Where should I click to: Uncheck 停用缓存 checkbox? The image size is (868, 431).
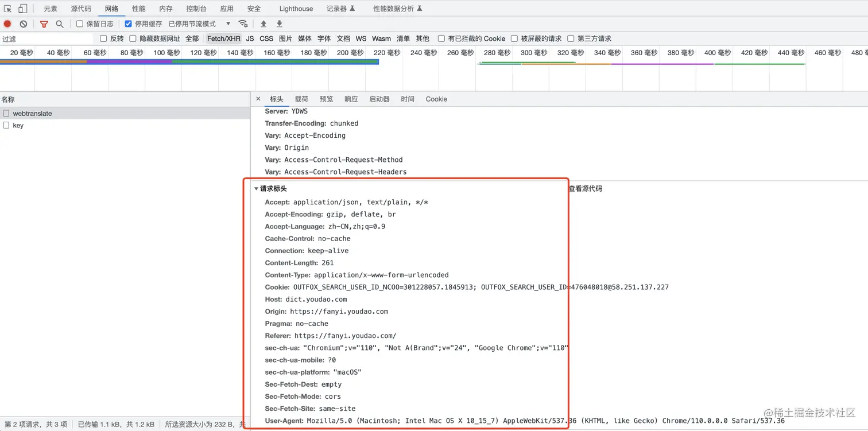128,24
